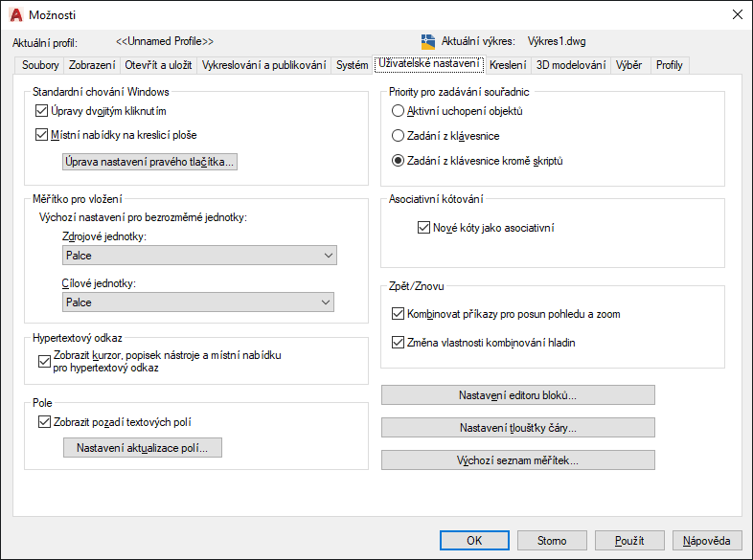The height and width of the screenshot is (560, 753).
Task: Toggle 'Úpravy dvojitým kliknutím' checkbox
Action: click(41, 111)
